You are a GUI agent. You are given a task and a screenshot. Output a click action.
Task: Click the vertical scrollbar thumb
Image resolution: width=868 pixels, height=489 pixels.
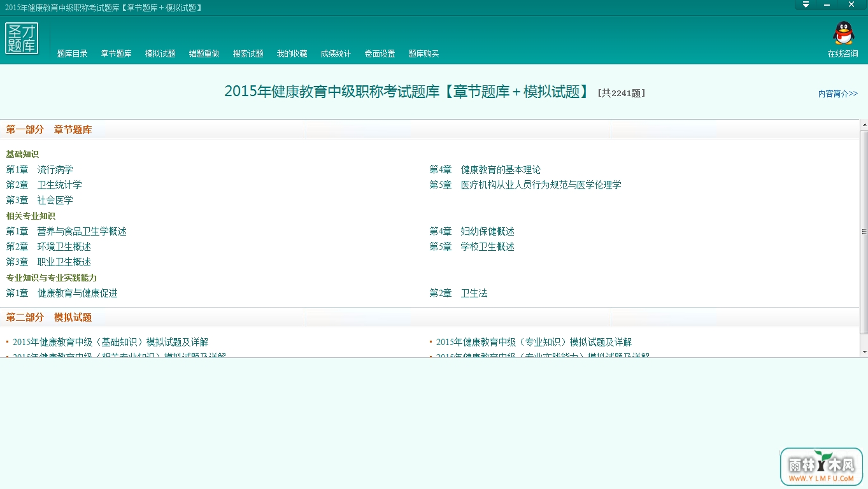(864, 232)
